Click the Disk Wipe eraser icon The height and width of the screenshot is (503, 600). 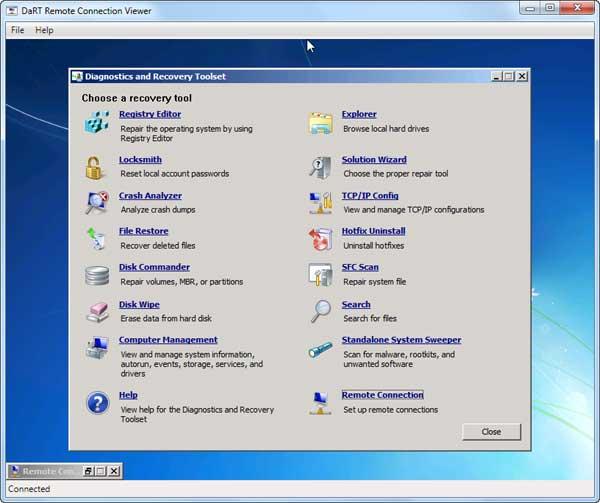pos(97,312)
